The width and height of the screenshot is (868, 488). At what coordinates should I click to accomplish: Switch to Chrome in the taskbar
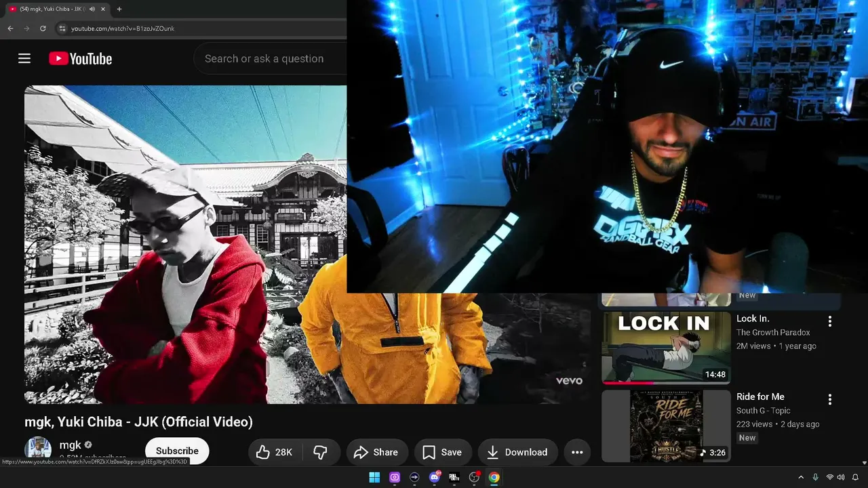click(x=494, y=477)
